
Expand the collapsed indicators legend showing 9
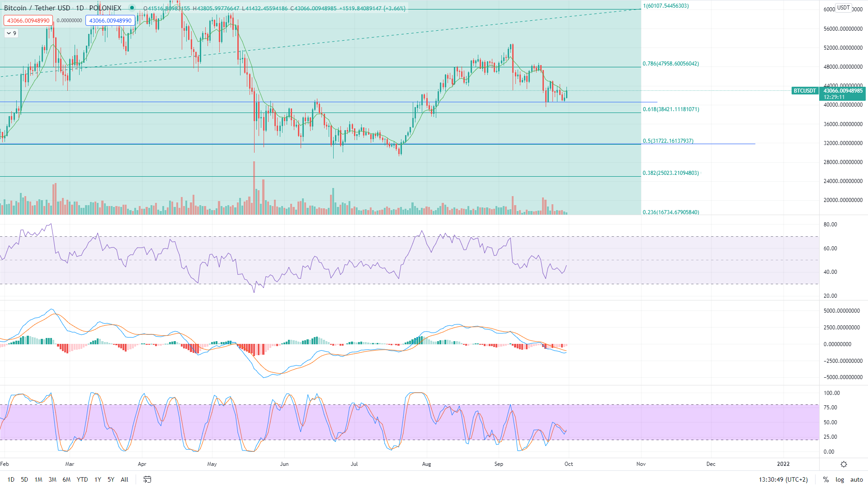pos(11,33)
